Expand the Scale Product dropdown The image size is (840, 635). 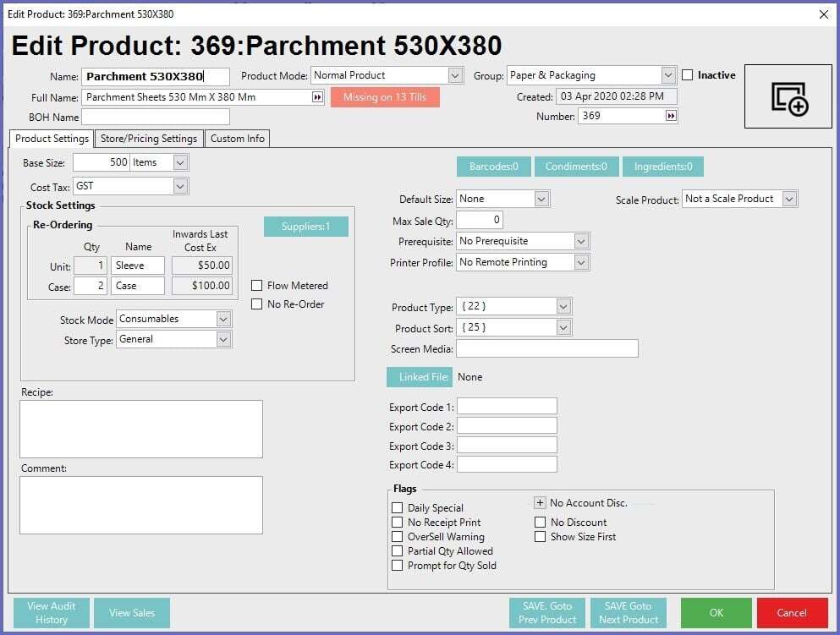click(789, 199)
